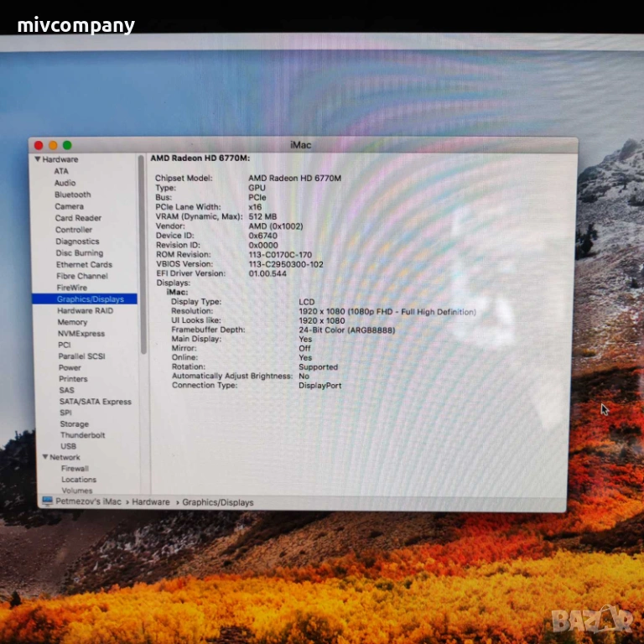Click Petmezov's iMac in path bar
Viewport: 644px width, 644px height.
pos(88,502)
